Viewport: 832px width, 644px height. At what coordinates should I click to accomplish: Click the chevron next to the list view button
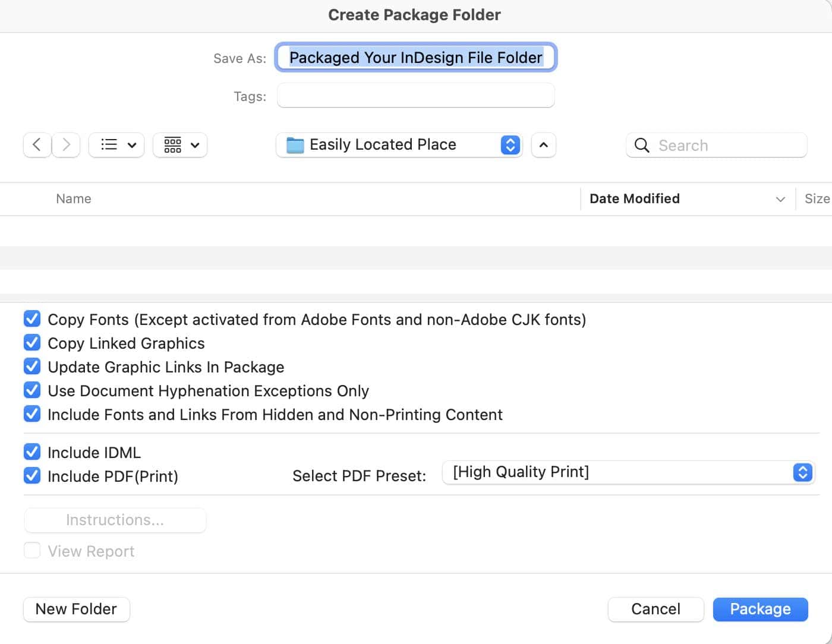coord(132,145)
